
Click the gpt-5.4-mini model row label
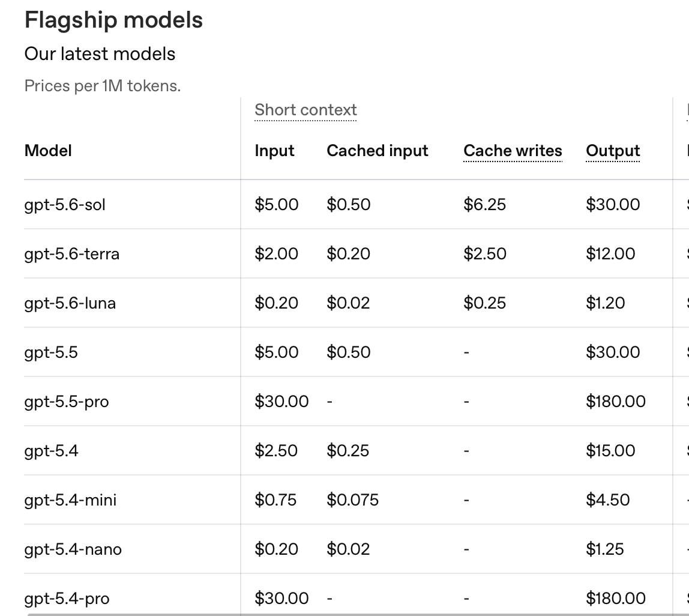click(x=70, y=500)
